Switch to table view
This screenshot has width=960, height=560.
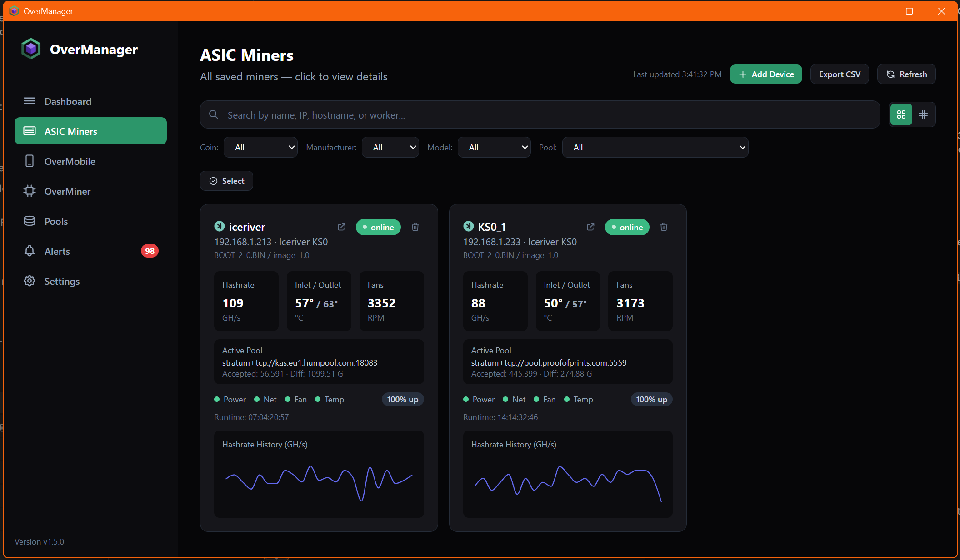[923, 114]
